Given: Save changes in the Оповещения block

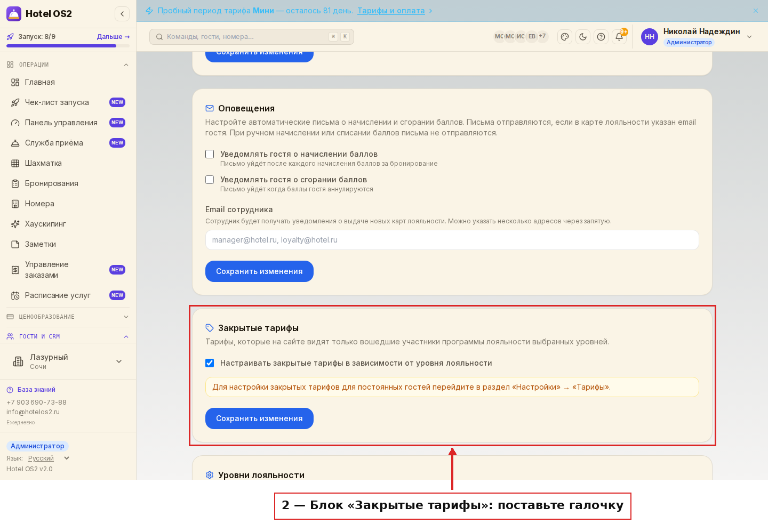Looking at the screenshot, I should click(259, 271).
